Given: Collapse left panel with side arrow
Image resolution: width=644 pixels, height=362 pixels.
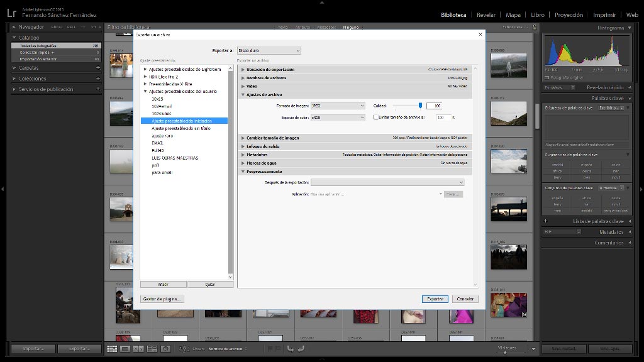Looking at the screenshot, I should 3,189.
